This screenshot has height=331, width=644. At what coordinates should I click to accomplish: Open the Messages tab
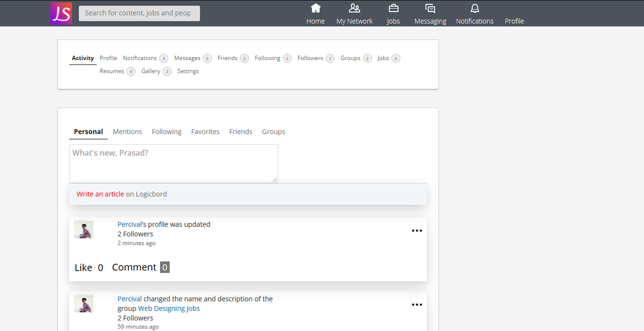[193, 58]
